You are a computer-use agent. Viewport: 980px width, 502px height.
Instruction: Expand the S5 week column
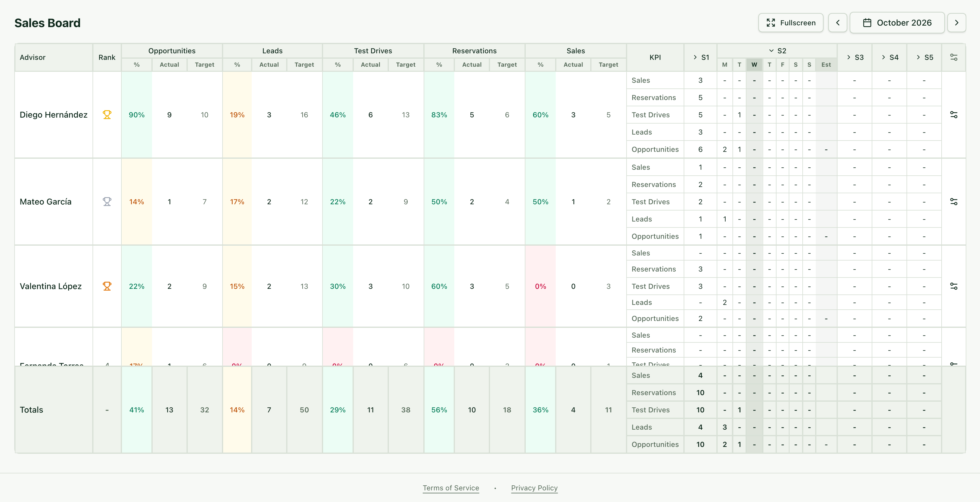[x=924, y=57]
